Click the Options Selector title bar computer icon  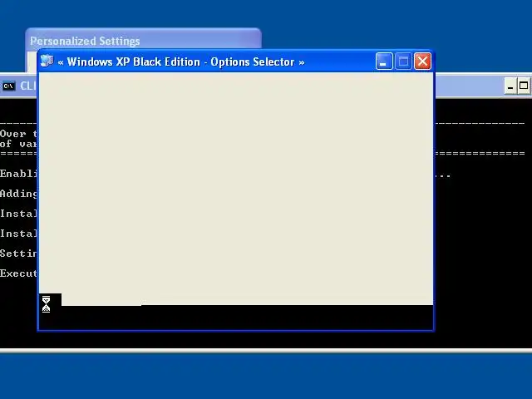pos(47,62)
